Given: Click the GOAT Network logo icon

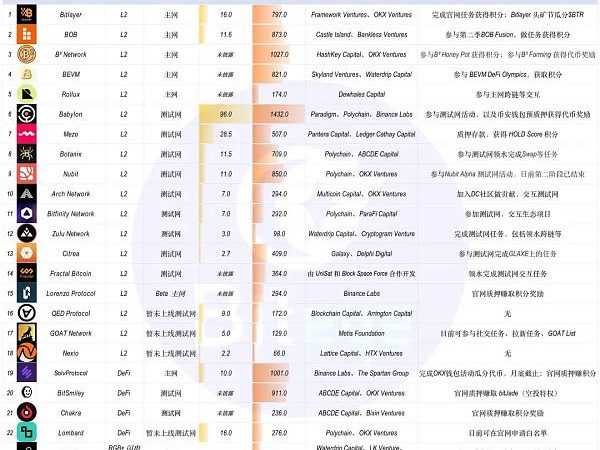Looking at the screenshot, I should (27, 333).
